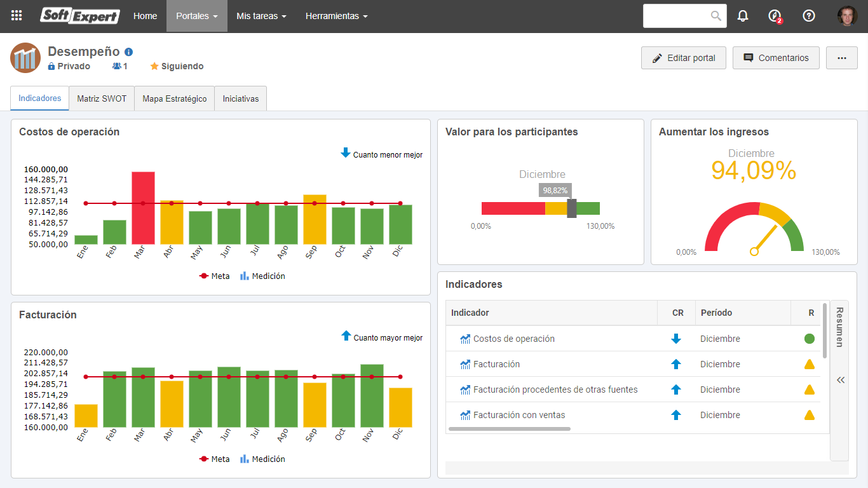Click the search magnifier icon
The width and height of the screenshot is (868, 488).
pos(716,16)
